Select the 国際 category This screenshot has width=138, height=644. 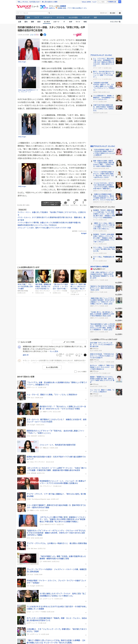[x=32, y=22]
